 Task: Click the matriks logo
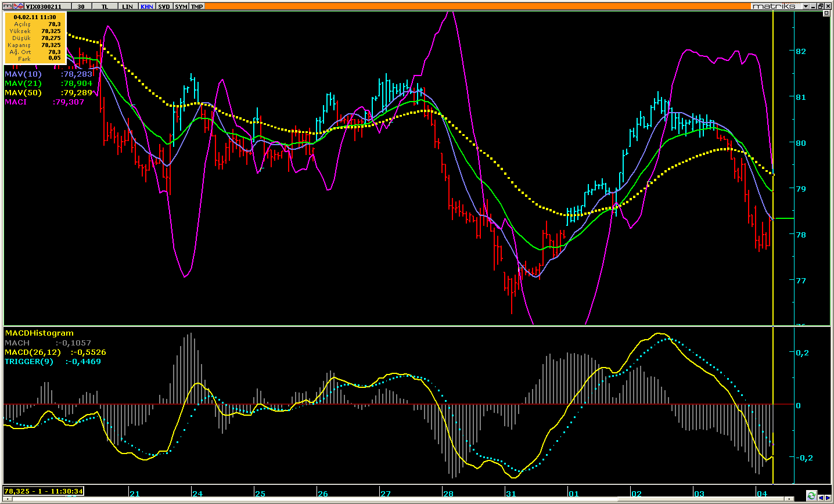pyautogui.click(x=775, y=6)
